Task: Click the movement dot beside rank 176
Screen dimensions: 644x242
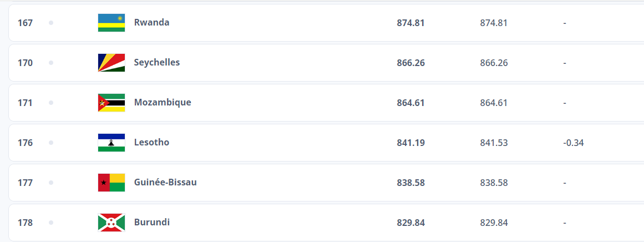Action: [51, 143]
